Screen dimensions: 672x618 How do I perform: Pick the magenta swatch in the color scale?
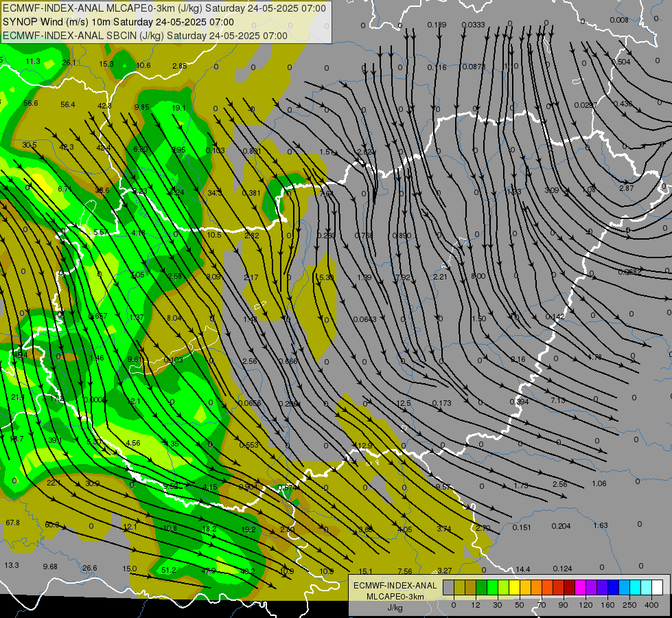coord(580,587)
